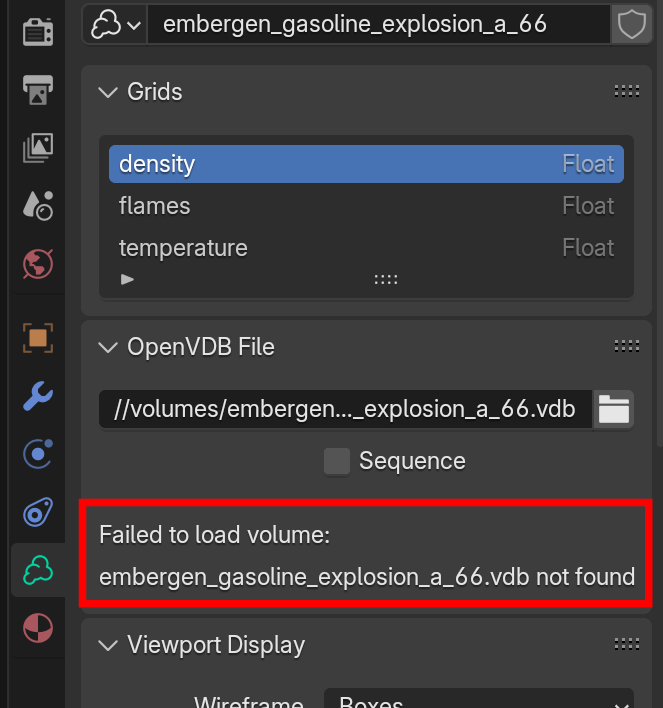Viewport: 663px width, 708px height.
Task: Open the Modifiers wrench tab
Action: point(38,396)
